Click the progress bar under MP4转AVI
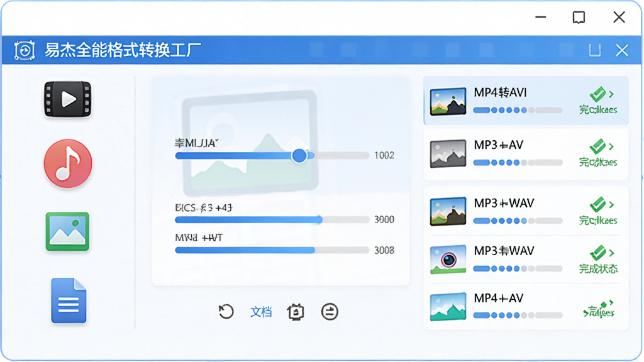This screenshot has height=362, width=644. pyautogui.click(x=518, y=110)
